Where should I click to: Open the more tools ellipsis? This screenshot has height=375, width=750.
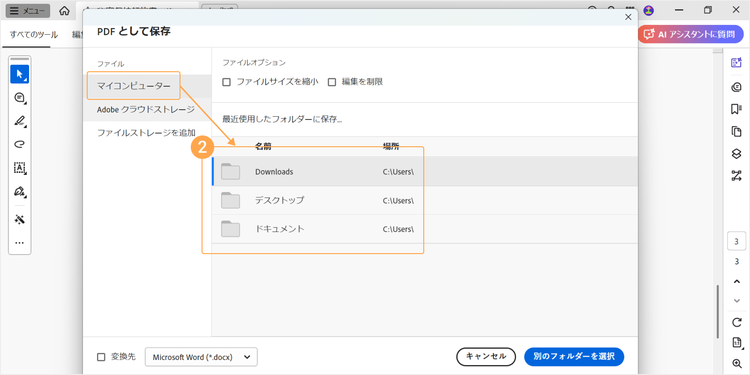[20, 243]
